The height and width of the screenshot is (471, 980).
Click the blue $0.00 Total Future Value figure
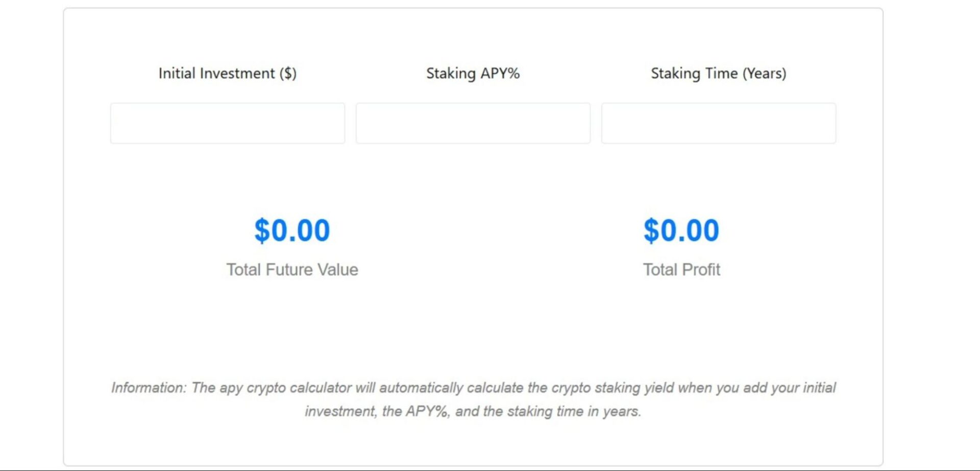pyautogui.click(x=292, y=230)
